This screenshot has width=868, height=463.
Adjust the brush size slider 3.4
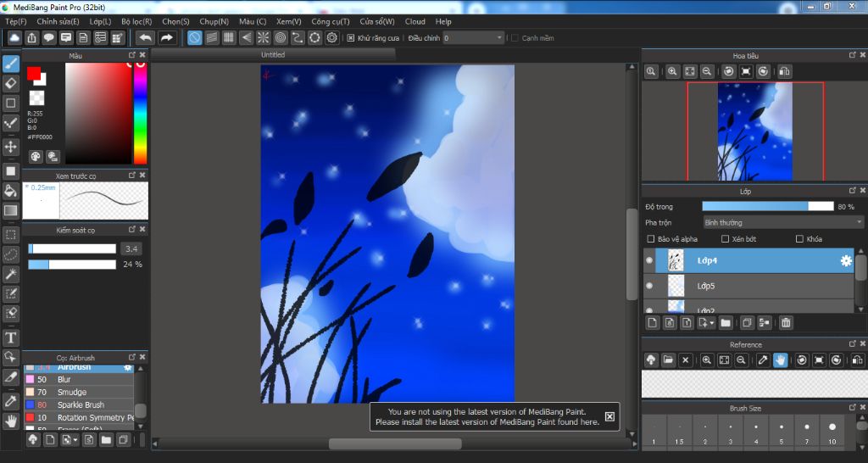coord(72,248)
